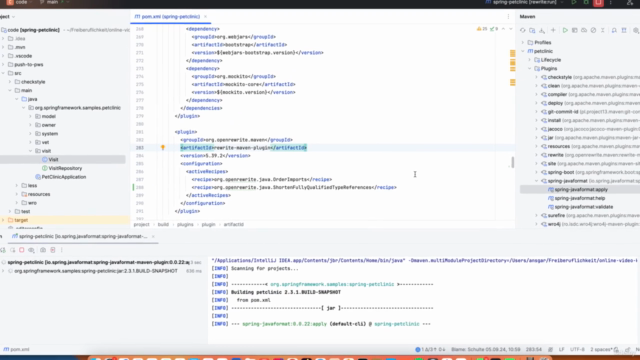
Task: Open top bar more actions menu
Action: [611, 2]
